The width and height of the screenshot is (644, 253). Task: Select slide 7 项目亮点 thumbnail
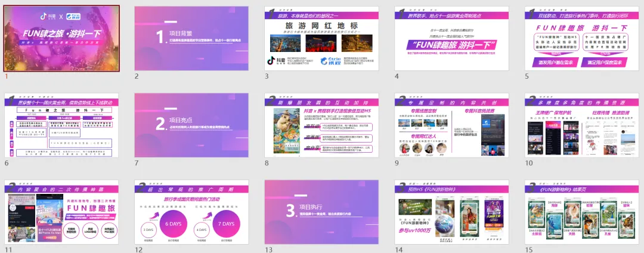[x=191, y=125]
